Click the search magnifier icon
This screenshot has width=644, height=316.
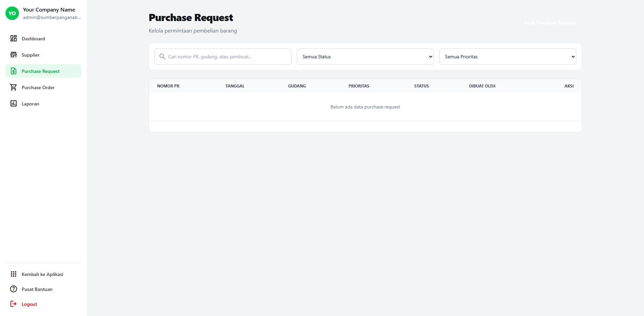point(163,57)
